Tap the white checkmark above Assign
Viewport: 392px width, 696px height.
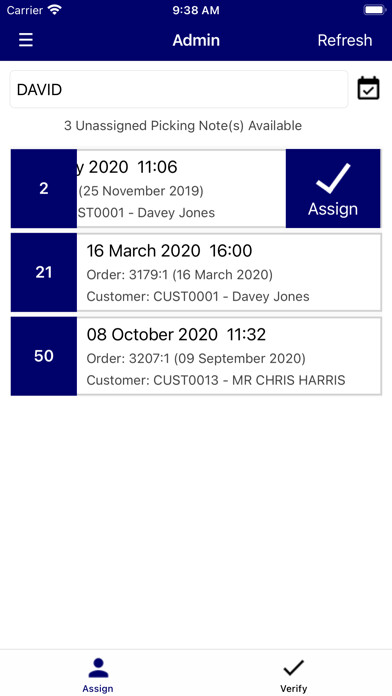pos(333,178)
